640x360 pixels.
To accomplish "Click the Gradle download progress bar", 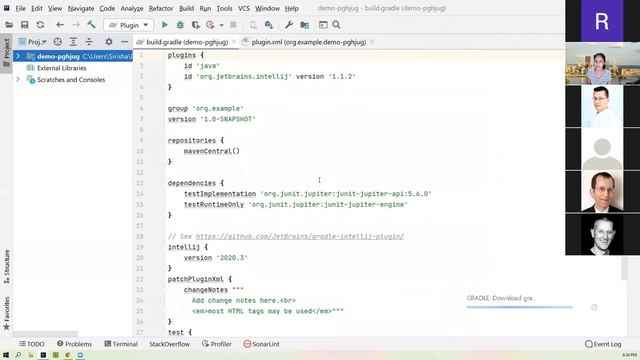I will click(x=520, y=307).
